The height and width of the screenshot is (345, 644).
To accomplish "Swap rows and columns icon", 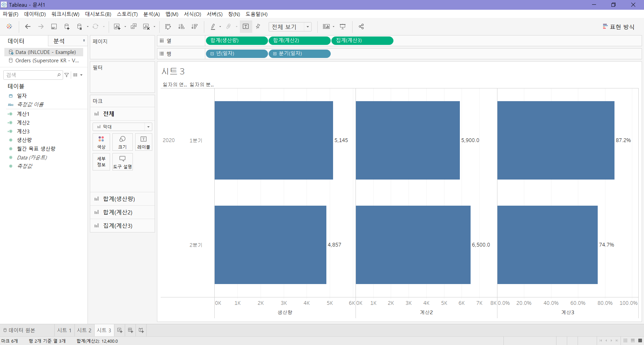I will point(168,26).
